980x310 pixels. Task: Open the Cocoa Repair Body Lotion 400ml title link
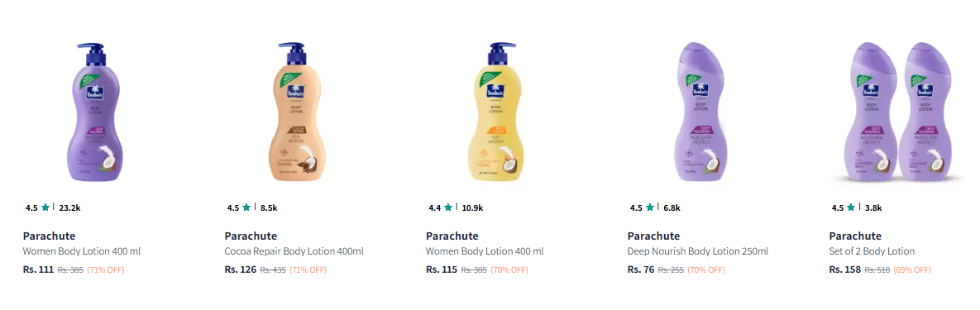294,251
